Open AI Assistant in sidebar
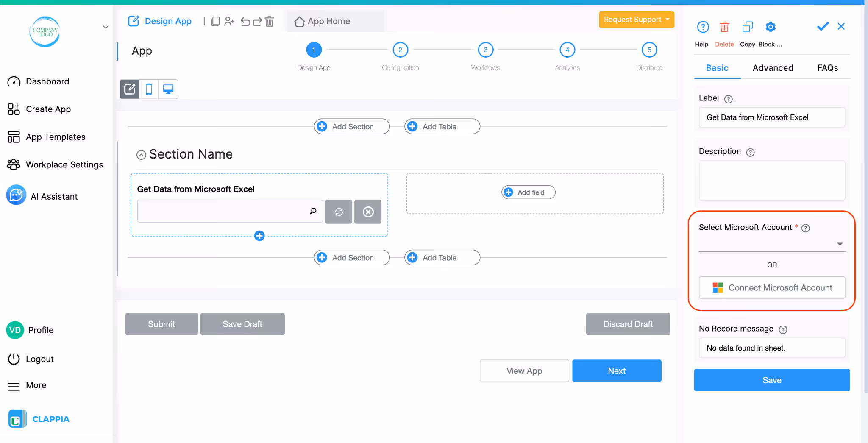This screenshot has height=443, width=868. click(x=42, y=196)
